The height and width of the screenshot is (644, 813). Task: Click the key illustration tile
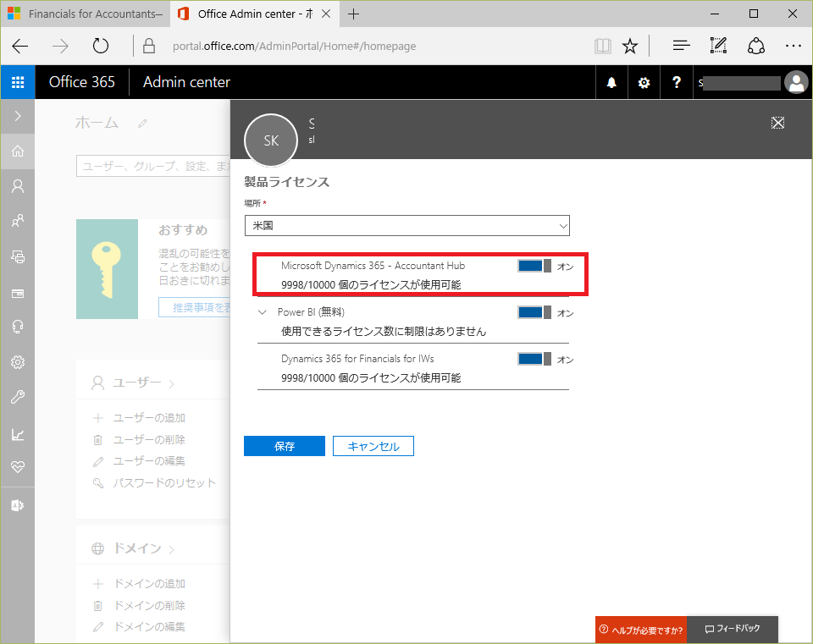(x=107, y=269)
